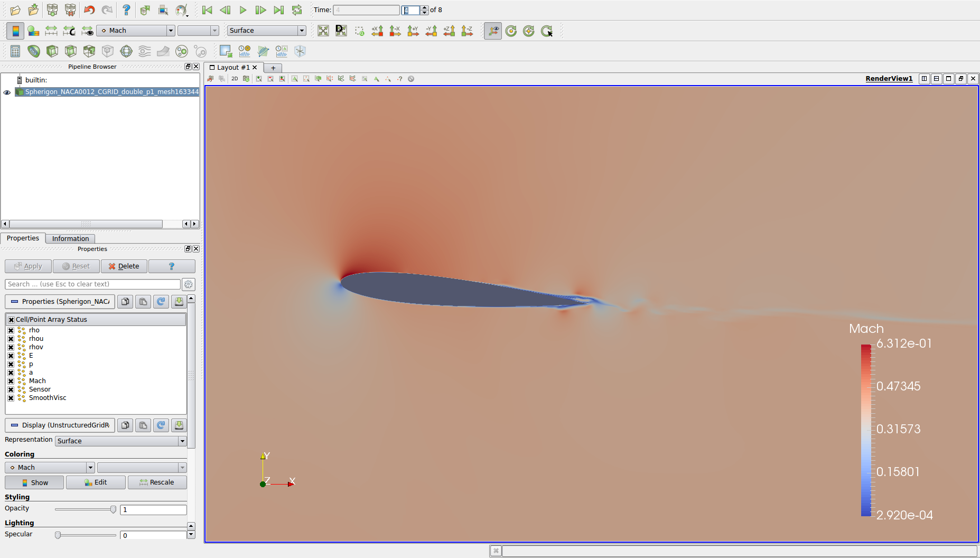This screenshot has width=980, height=558.
Task: Click the Delete button
Action: (x=124, y=266)
